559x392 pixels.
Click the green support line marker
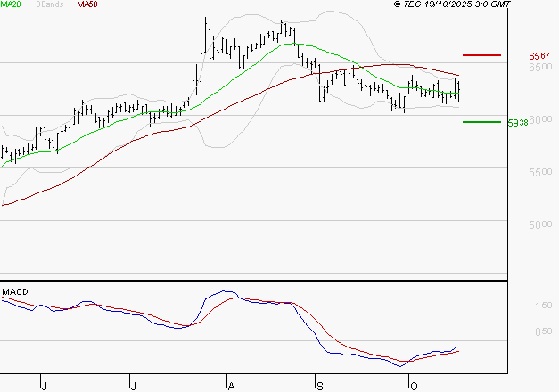tap(481, 122)
